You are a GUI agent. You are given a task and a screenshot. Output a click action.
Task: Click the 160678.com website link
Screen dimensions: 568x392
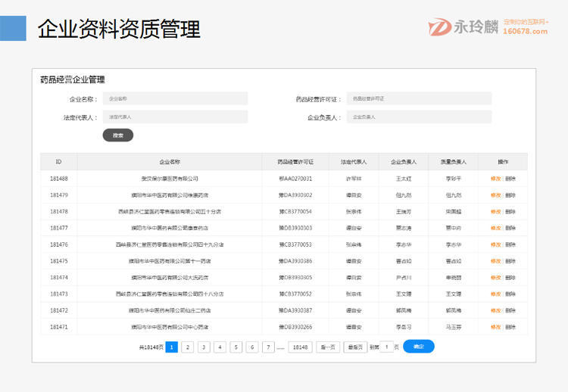click(x=524, y=33)
